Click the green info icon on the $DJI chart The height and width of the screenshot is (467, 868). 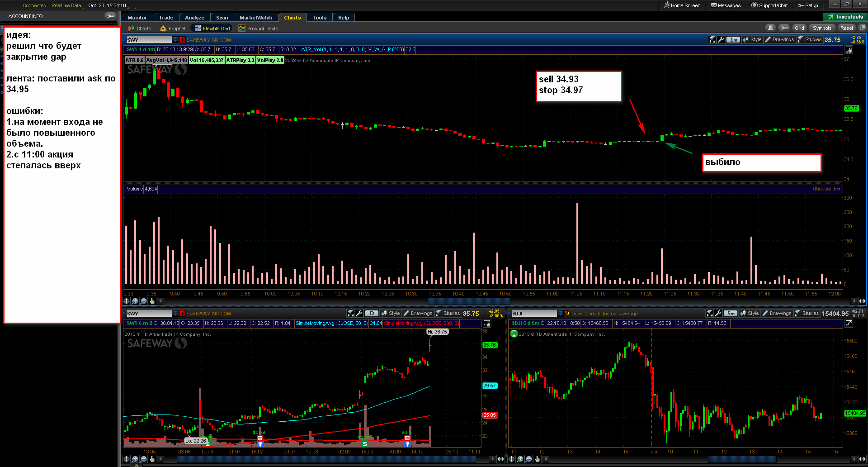[514, 334]
